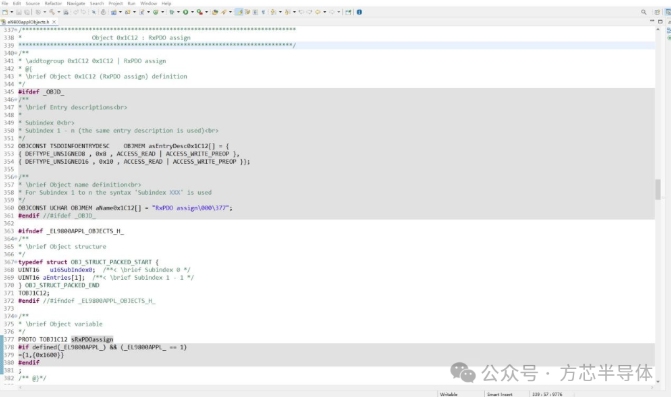Viewport: 671px width, 397px height.
Task: Open the Navigate menu
Action: click(76, 3)
